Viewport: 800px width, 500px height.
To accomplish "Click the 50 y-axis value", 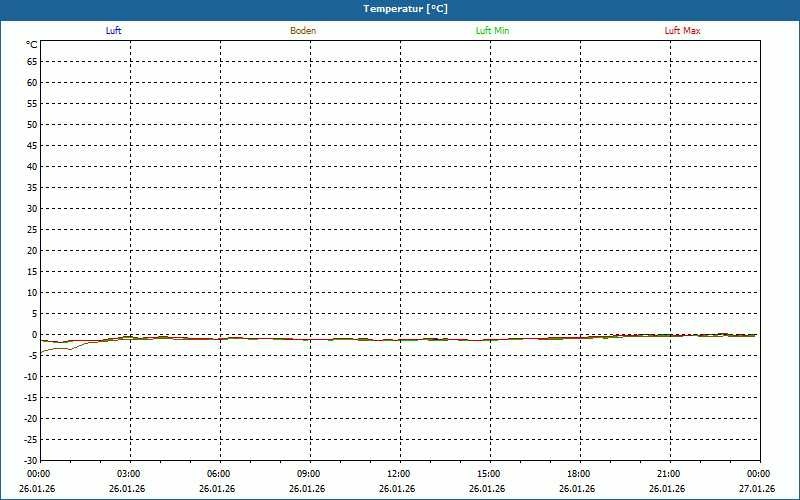I will [32, 124].
